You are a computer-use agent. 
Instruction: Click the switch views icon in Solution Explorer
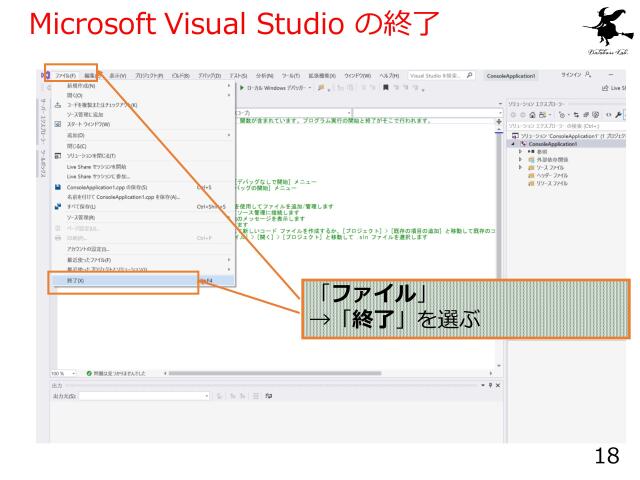[x=542, y=115]
